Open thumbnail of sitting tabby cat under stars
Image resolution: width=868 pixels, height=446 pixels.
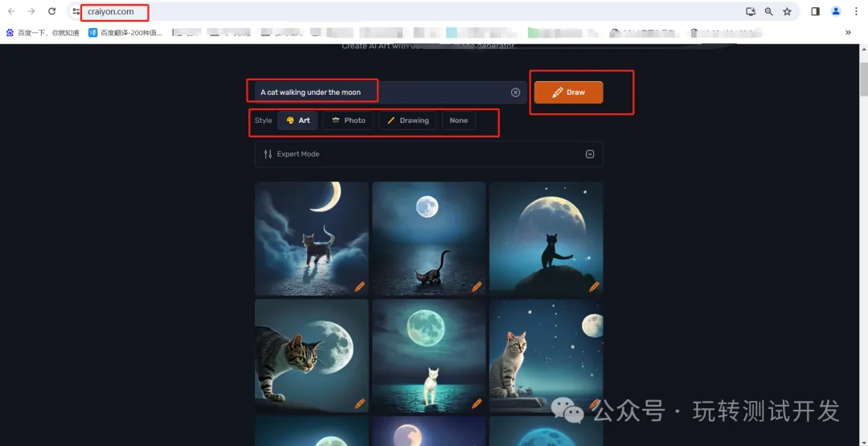547,356
